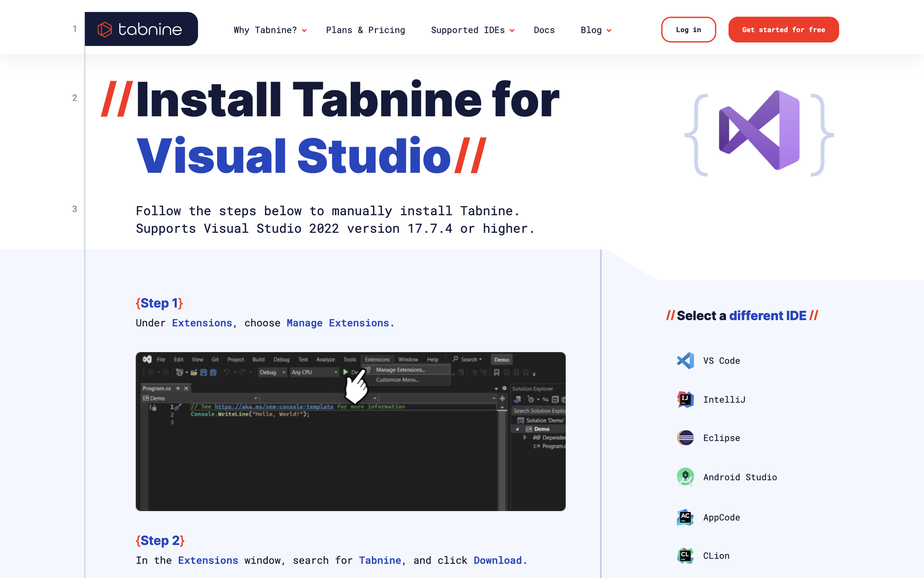
Task: Click the 'Supports Visual Studio 2022' sentence
Action: click(x=335, y=229)
